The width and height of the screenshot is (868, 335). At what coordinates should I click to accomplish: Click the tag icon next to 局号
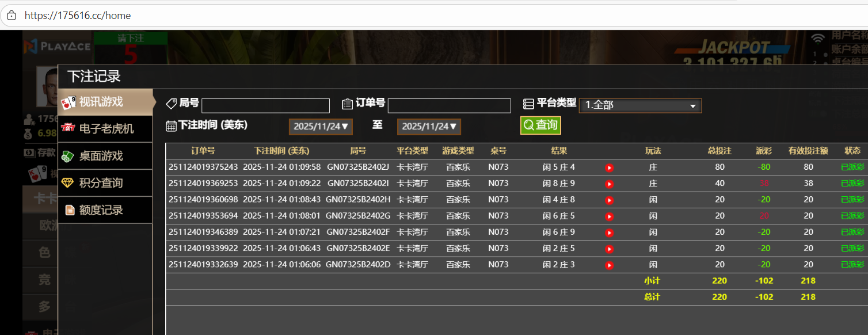[172, 104]
